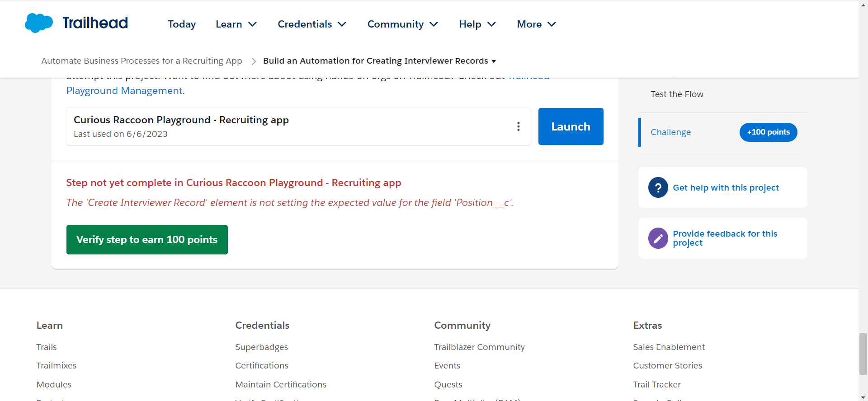Click the question mark help icon
This screenshot has width=868, height=401.
pyautogui.click(x=658, y=187)
